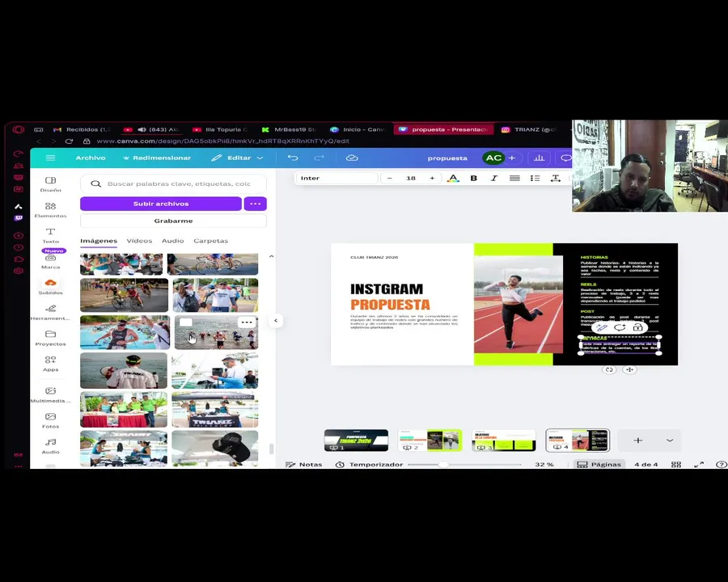Check cloud save status icon
The height and width of the screenshot is (582, 728).
(x=352, y=158)
